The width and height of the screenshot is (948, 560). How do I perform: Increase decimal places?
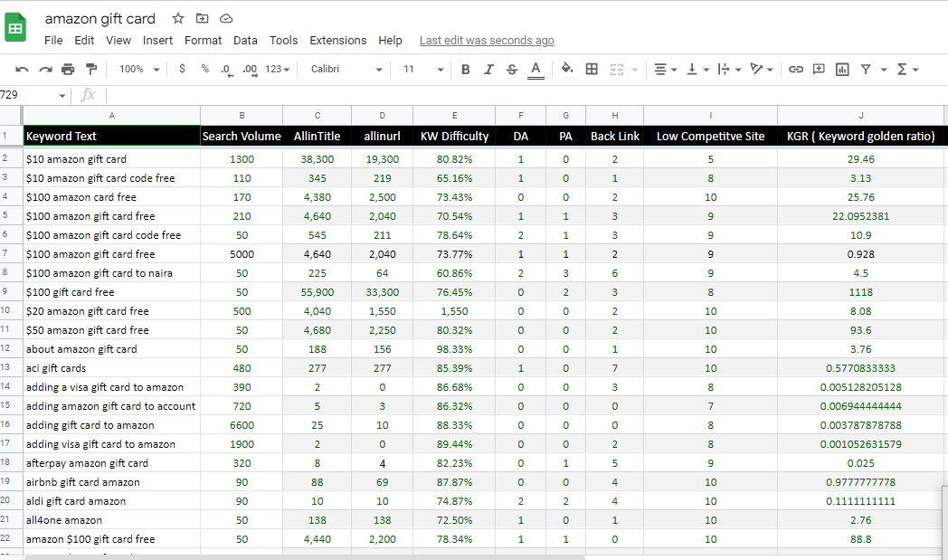click(250, 70)
